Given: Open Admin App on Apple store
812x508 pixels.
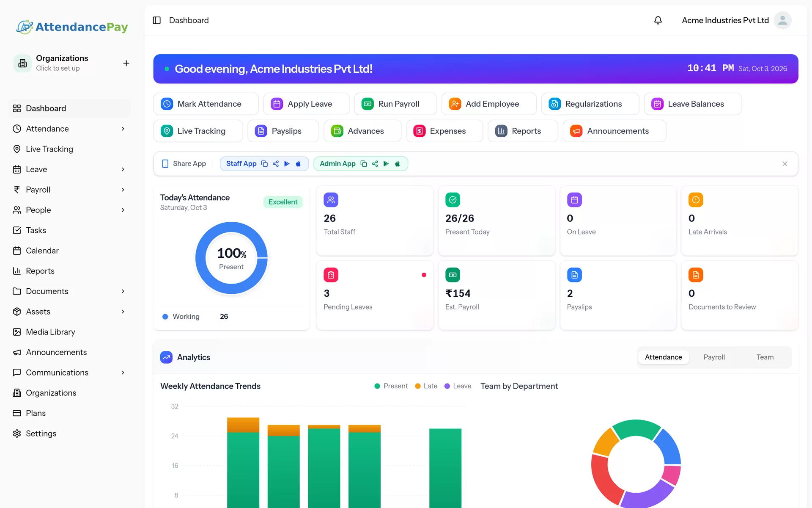Looking at the screenshot, I should point(398,164).
